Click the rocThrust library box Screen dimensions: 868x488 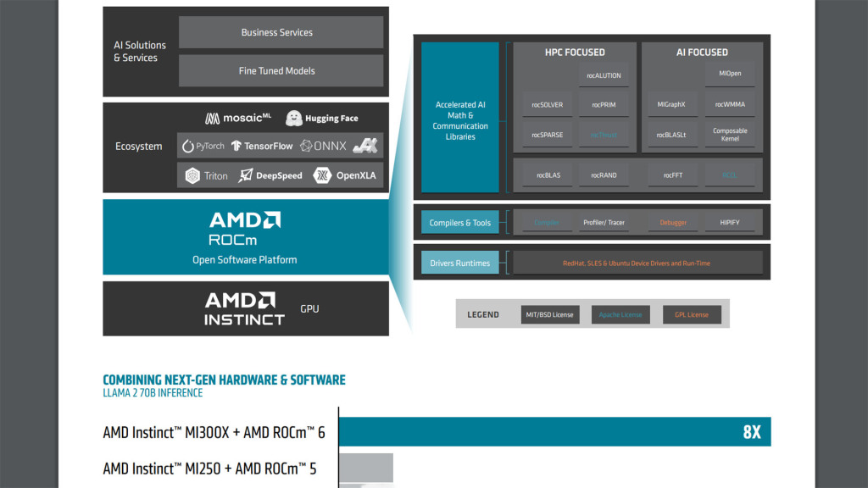point(604,135)
